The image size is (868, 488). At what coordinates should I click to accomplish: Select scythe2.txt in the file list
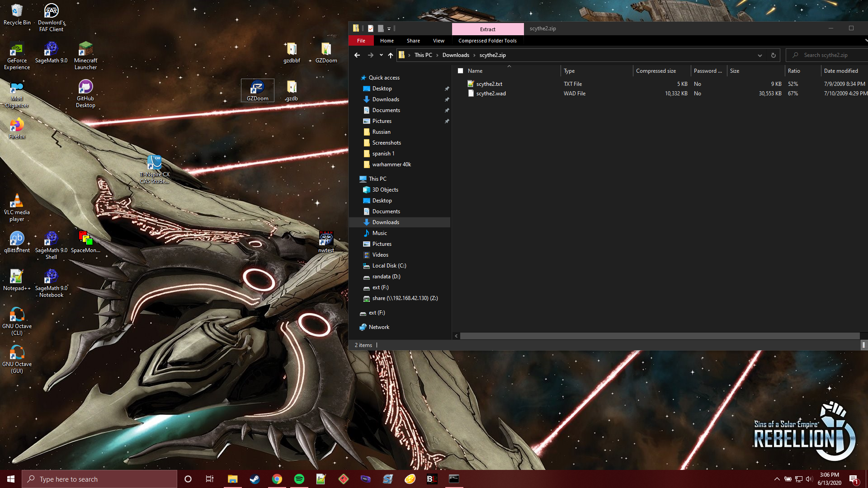click(x=489, y=84)
